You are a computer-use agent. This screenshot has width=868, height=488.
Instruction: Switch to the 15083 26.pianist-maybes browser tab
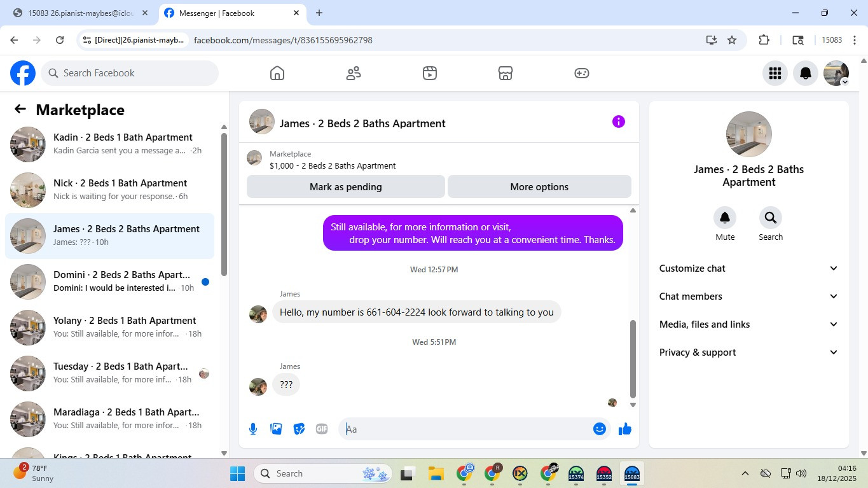tap(81, 13)
